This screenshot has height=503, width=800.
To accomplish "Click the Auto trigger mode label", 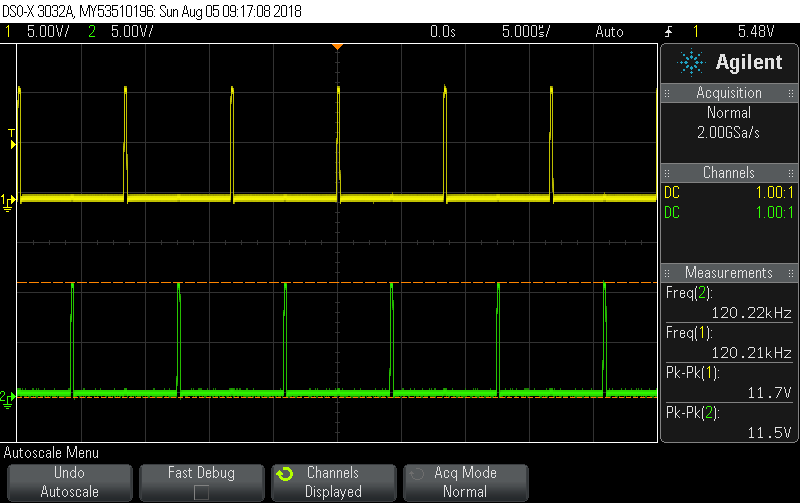I will pyautogui.click(x=609, y=32).
